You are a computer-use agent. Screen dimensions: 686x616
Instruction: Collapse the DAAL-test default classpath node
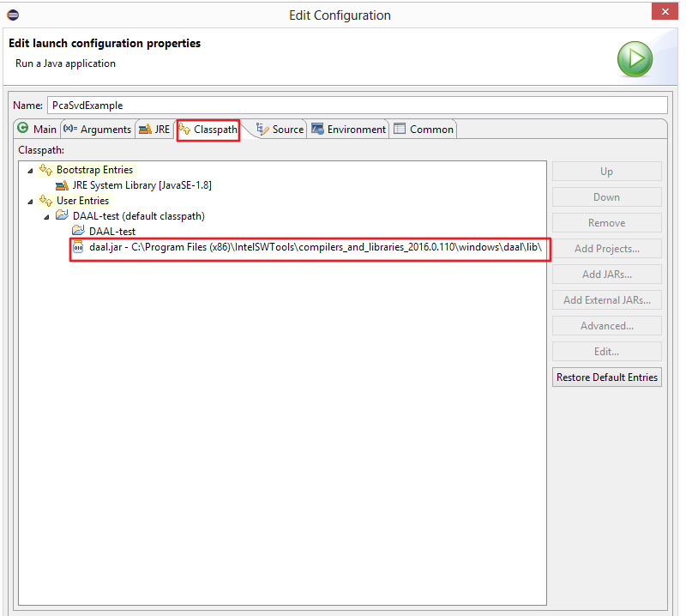point(47,217)
